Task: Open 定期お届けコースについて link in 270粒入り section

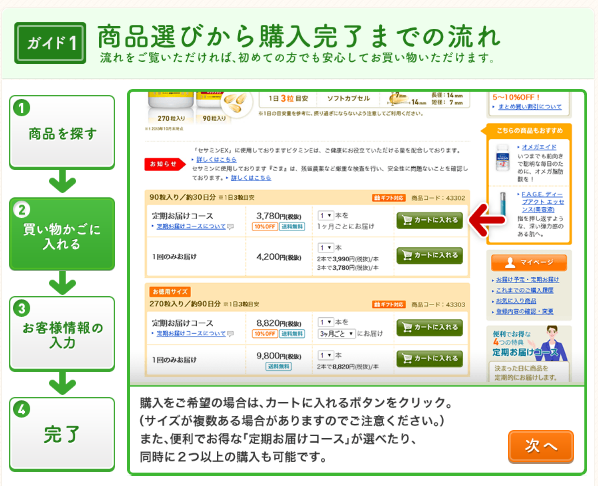Action: [191, 333]
